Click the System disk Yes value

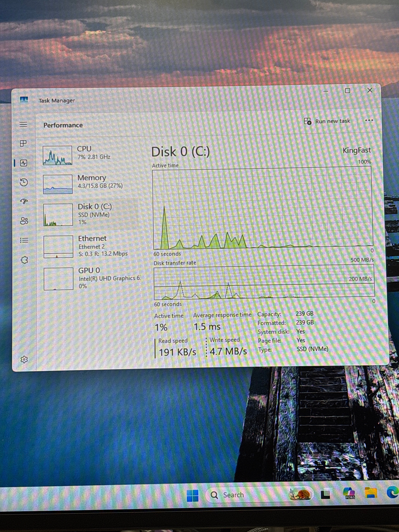pyautogui.click(x=300, y=331)
